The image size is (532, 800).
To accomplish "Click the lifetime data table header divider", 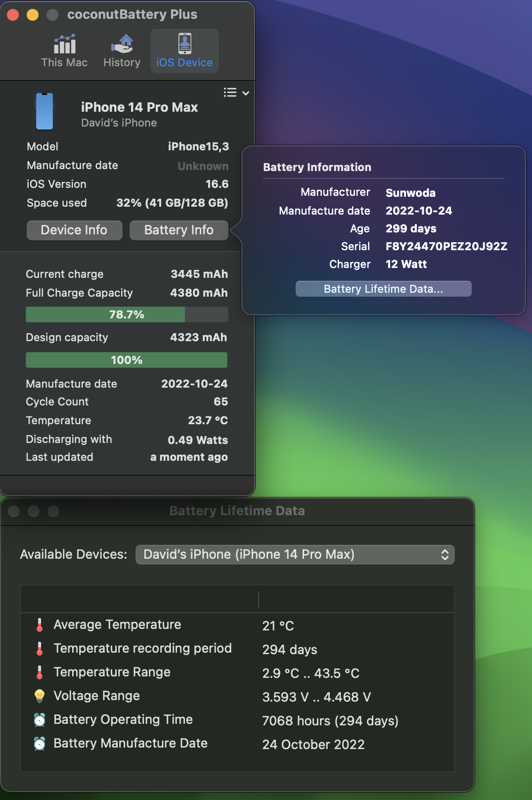I will (259, 599).
